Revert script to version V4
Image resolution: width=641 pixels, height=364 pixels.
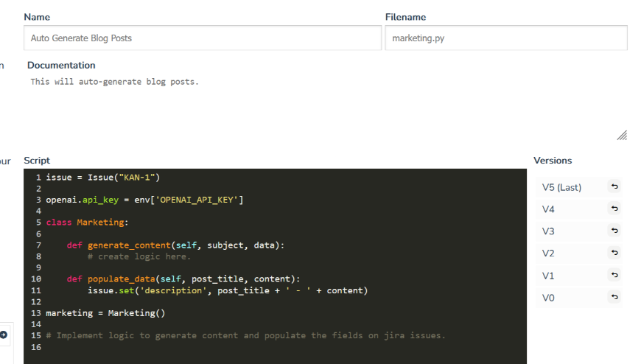(x=614, y=209)
